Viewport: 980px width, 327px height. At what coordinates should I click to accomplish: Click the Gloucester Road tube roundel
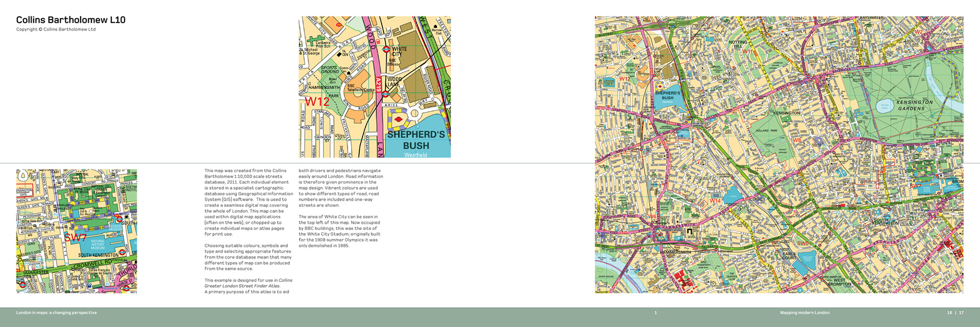[22, 285]
